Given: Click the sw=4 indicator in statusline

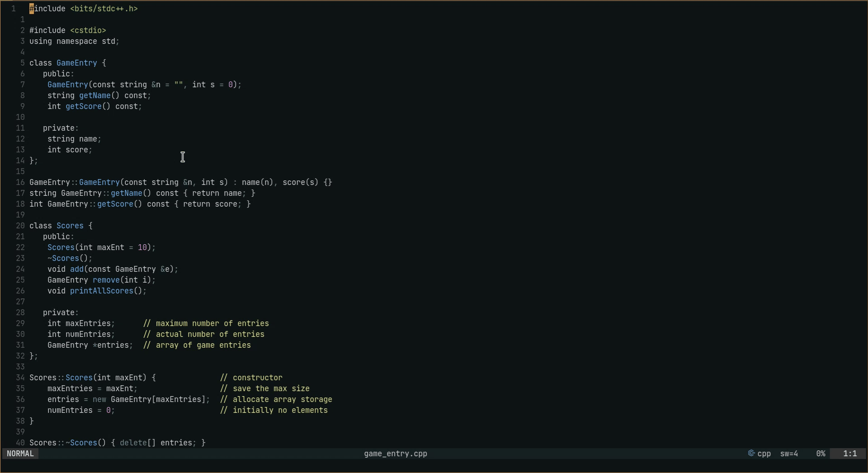Looking at the screenshot, I should 789,454.
